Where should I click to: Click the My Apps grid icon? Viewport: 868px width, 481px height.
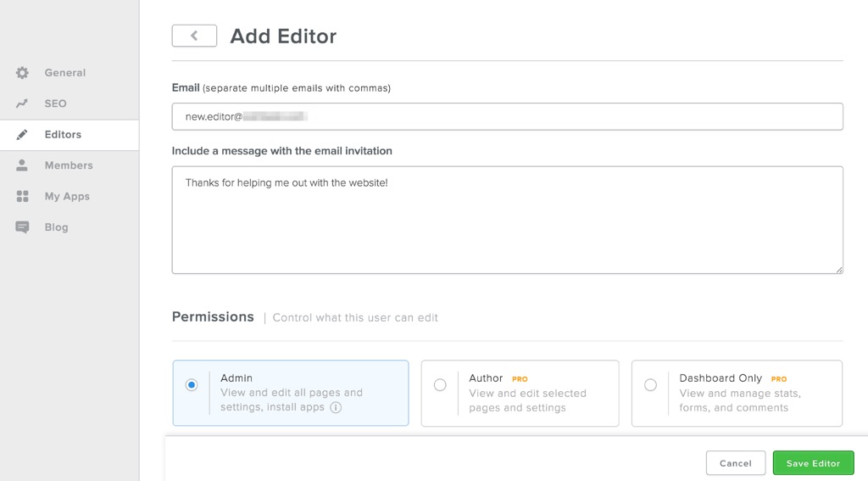click(23, 197)
